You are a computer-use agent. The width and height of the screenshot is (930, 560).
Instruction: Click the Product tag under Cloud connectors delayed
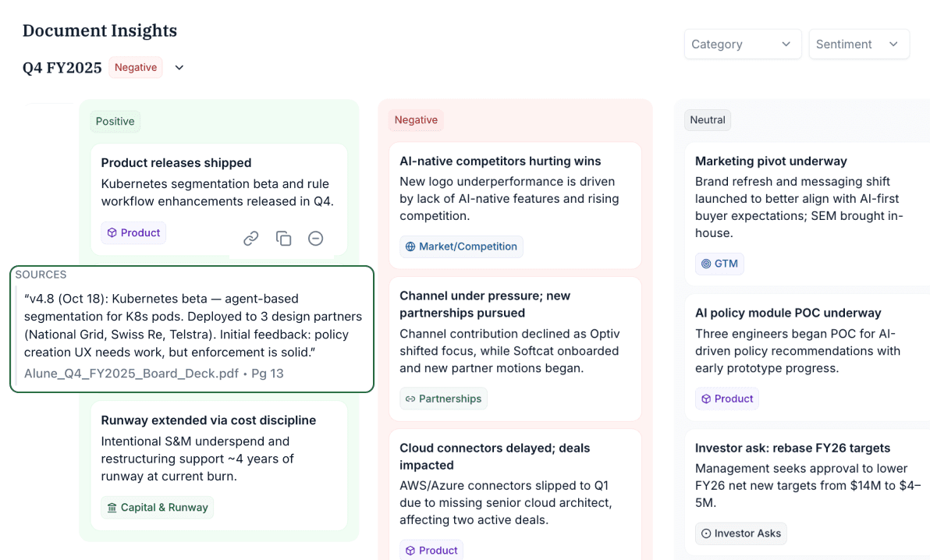pos(431,551)
